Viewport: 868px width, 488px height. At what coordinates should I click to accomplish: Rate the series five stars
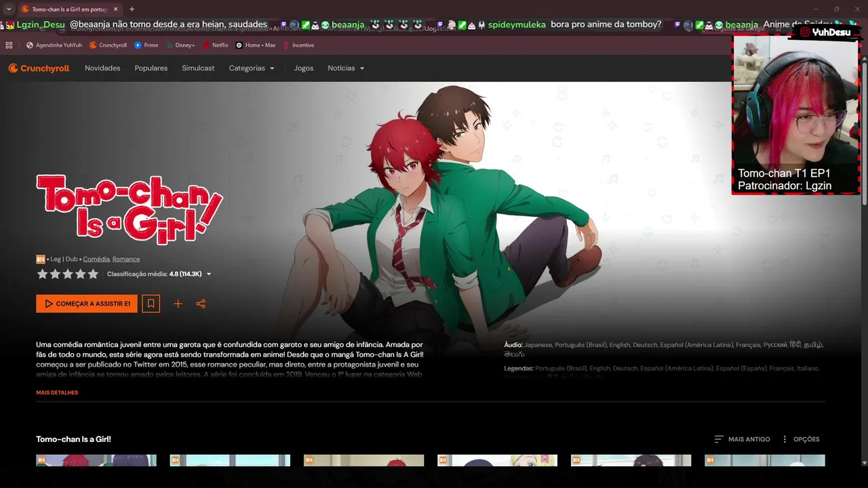(93, 274)
